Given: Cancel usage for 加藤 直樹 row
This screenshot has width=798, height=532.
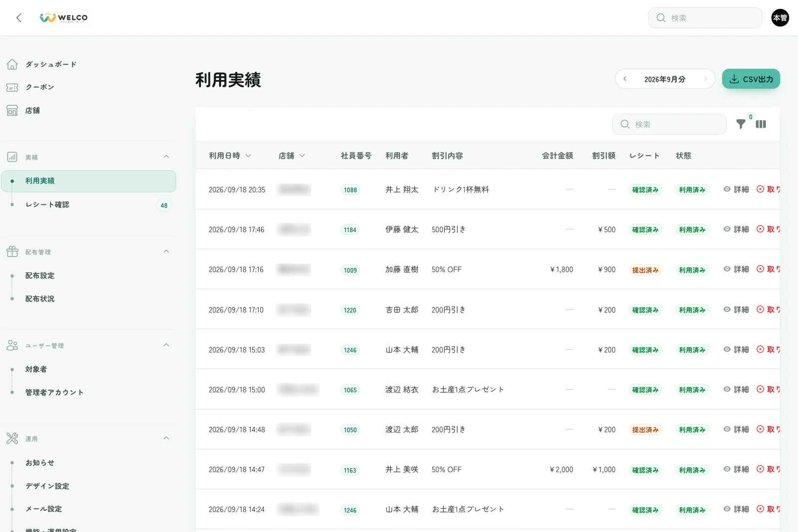Looking at the screenshot, I should 768,269.
